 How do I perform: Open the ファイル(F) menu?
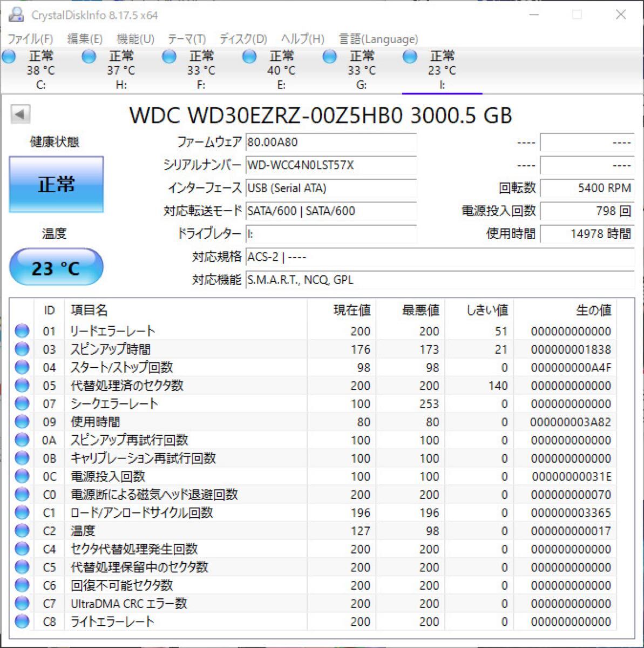[30, 39]
